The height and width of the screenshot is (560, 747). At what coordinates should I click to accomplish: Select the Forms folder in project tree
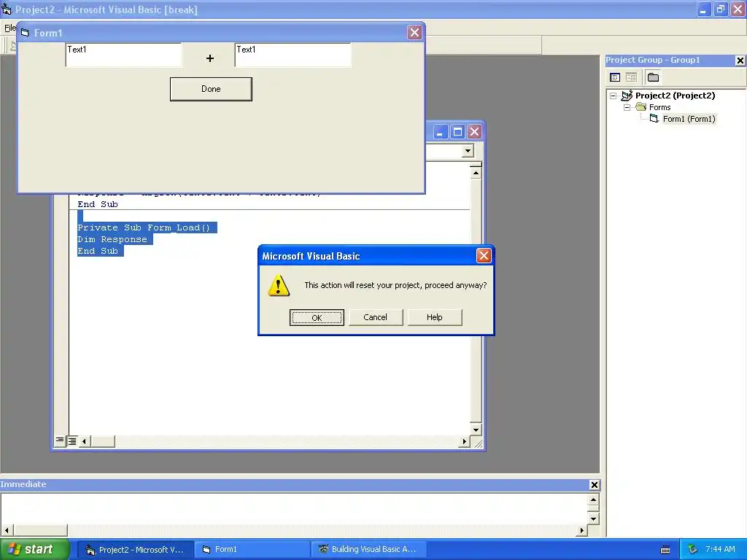click(x=659, y=108)
